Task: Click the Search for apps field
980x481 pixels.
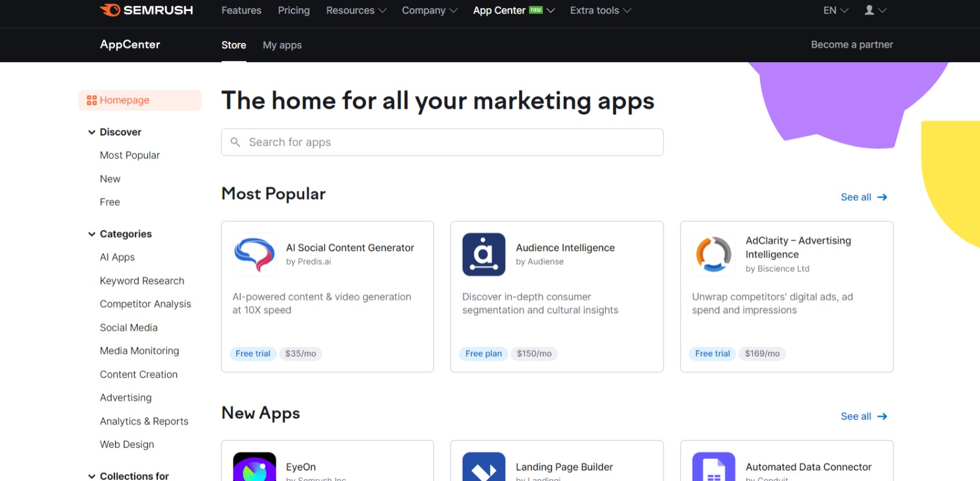Action: coord(442,142)
